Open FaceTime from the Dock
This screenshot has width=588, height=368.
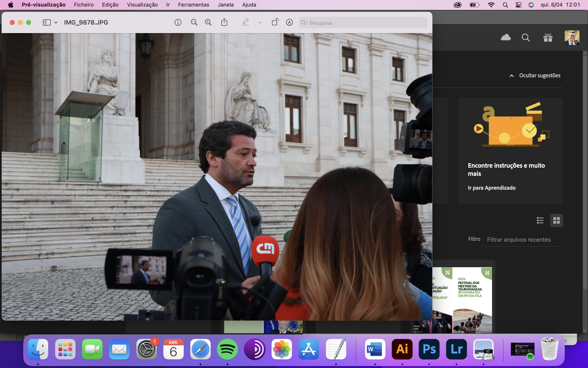click(92, 349)
